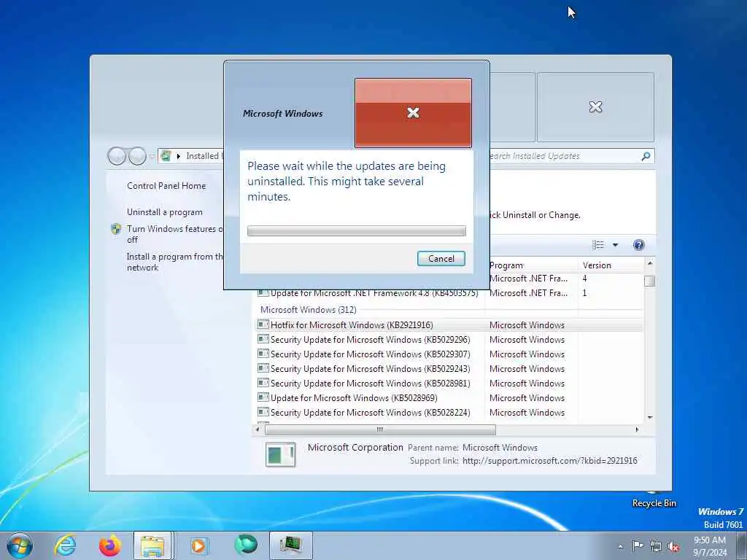
Task: Click the horizontal scrollbar left arrow
Action: [x=258, y=429]
